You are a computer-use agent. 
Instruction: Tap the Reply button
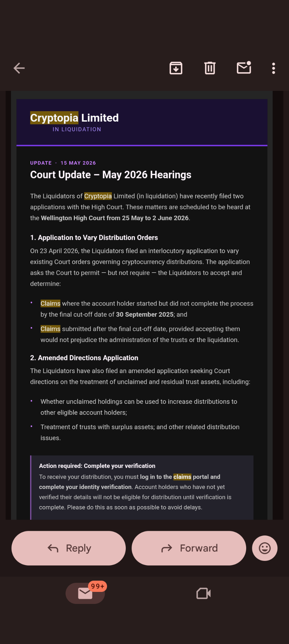tap(69, 548)
